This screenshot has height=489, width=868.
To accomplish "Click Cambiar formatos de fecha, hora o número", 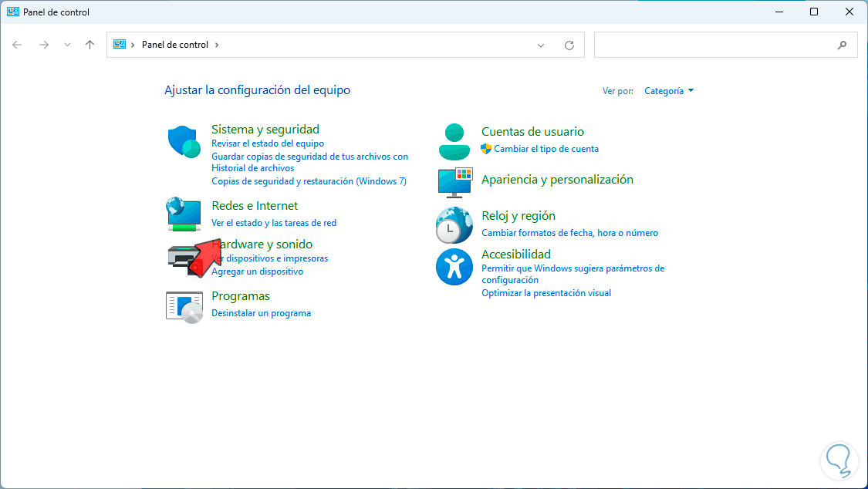I will pos(569,233).
